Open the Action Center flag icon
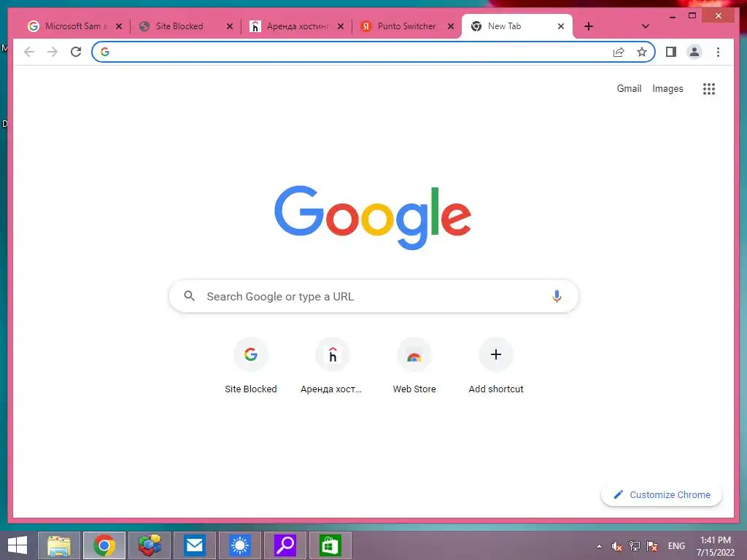 (x=652, y=546)
